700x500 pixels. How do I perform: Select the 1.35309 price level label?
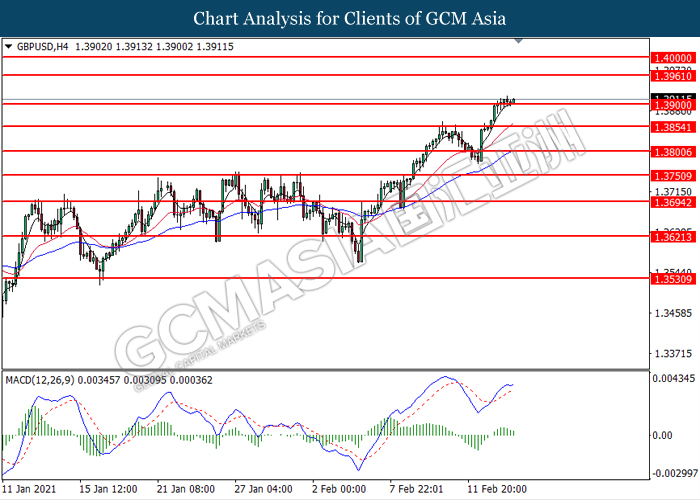674,279
